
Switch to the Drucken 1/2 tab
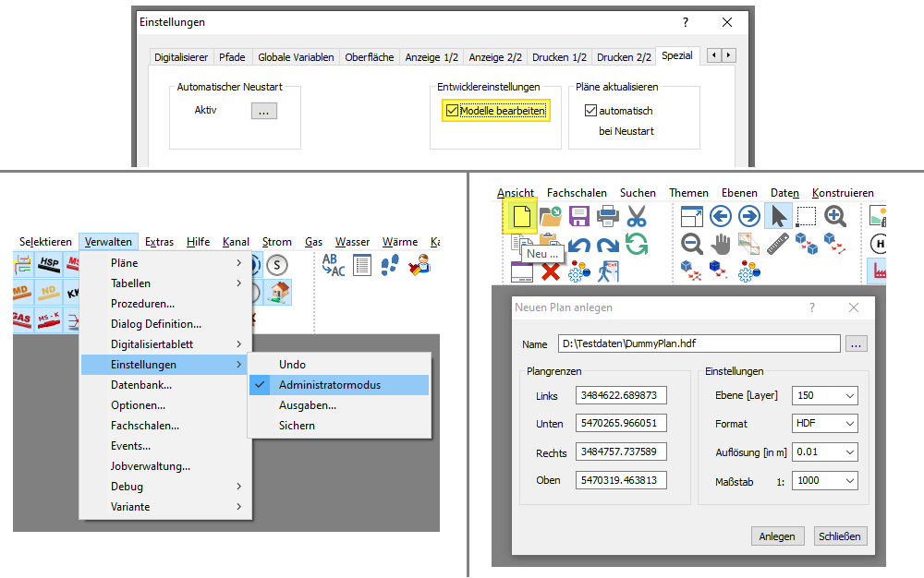pos(559,57)
